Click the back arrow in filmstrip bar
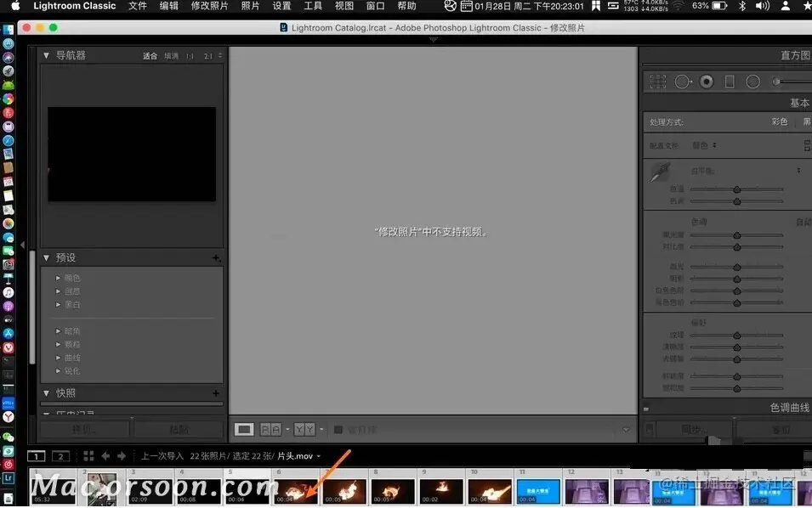The image size is (812, 508). coord(105,455)
